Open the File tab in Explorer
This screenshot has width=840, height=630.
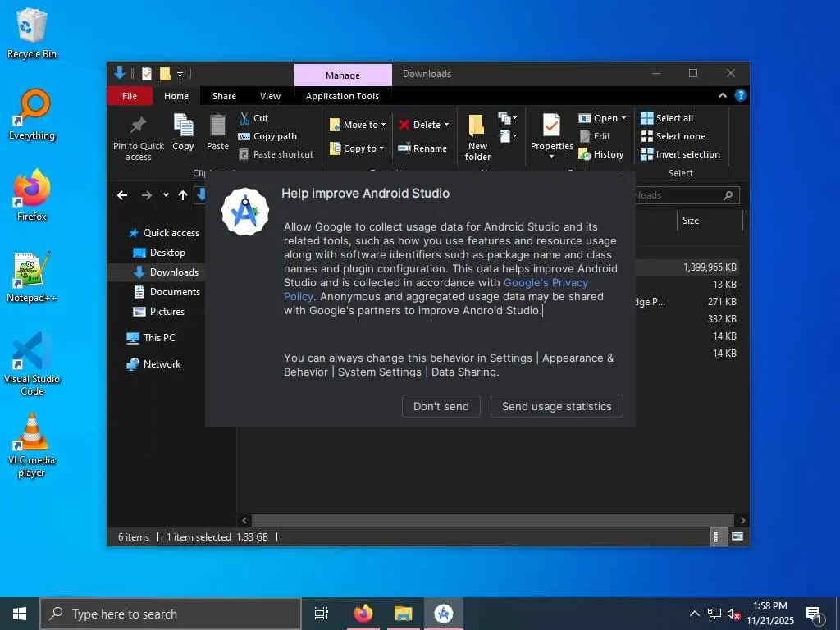129,96
